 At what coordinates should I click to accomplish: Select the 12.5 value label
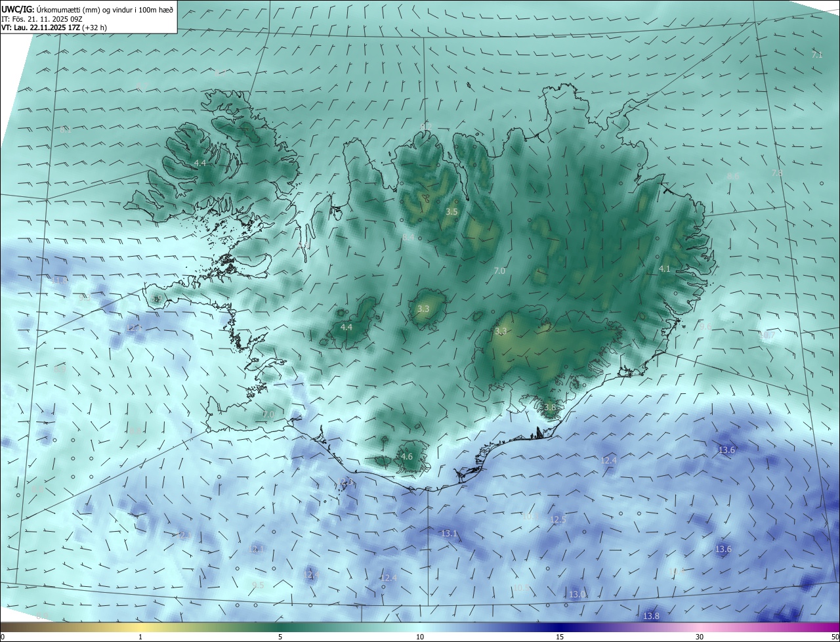point(558,519)
